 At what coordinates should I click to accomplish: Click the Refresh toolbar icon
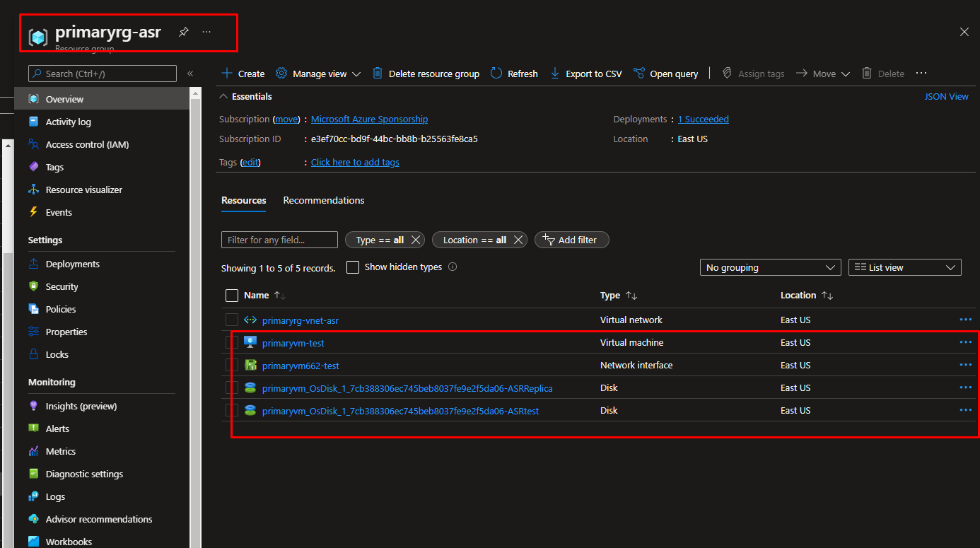pos(496,74)
